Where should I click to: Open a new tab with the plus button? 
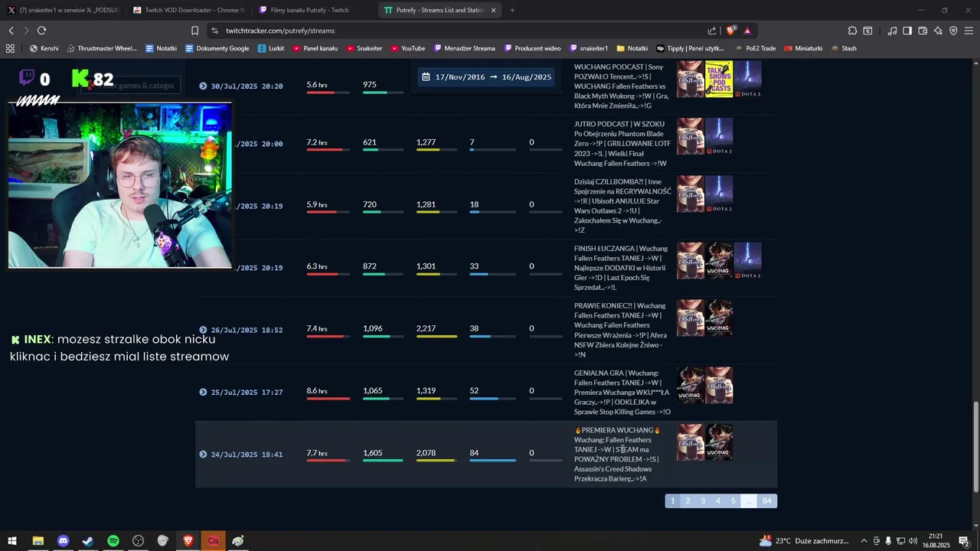[x=512, y=10]
